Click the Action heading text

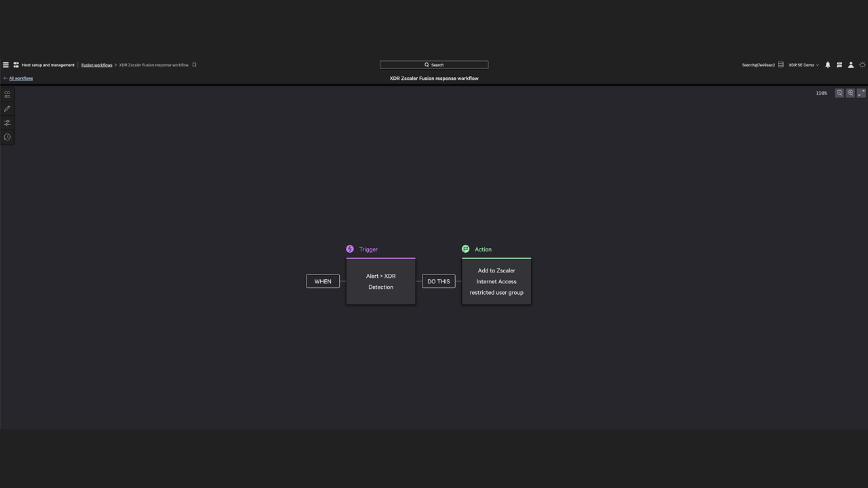coord(483,249)
